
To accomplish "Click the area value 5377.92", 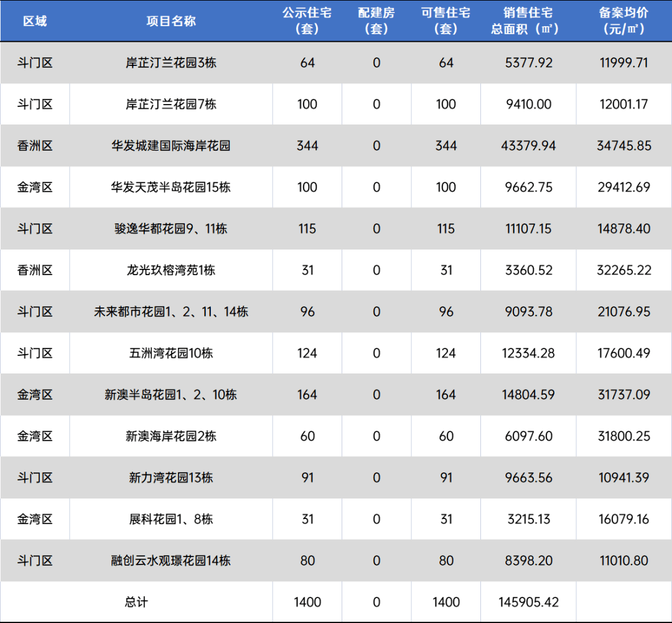I will click(528, 63).
